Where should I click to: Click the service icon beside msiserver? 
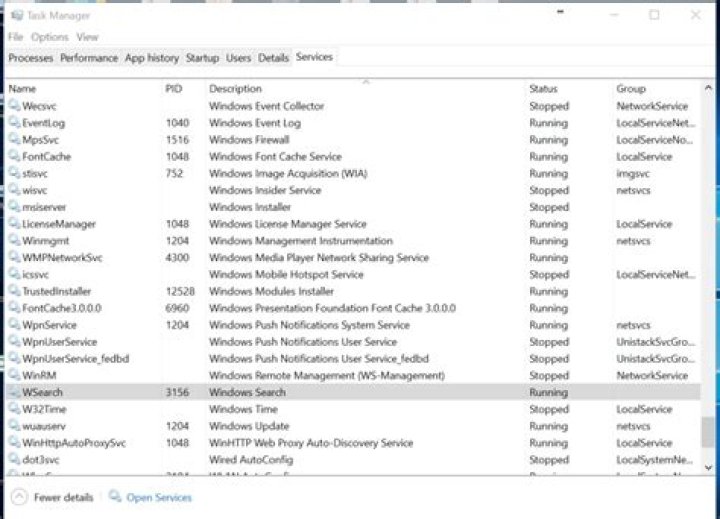click(14, 206)
